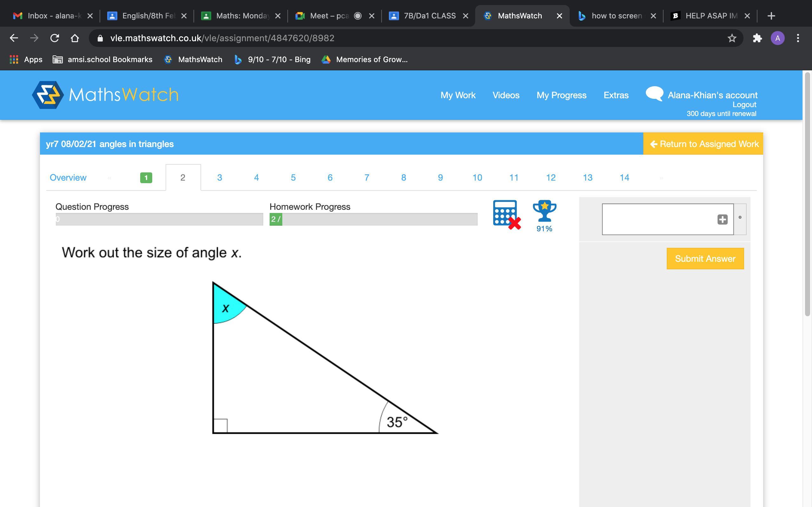The image size is (812, 507).
Task: Click the Homework Progress bar
Action: point(373,219)
